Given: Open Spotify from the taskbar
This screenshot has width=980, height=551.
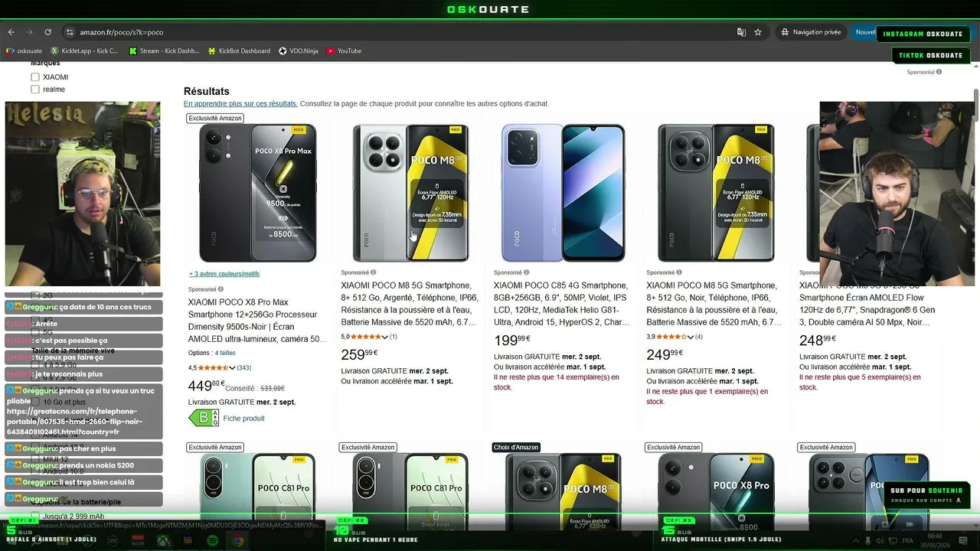Looking at the screenshot, I should (213, 541).
